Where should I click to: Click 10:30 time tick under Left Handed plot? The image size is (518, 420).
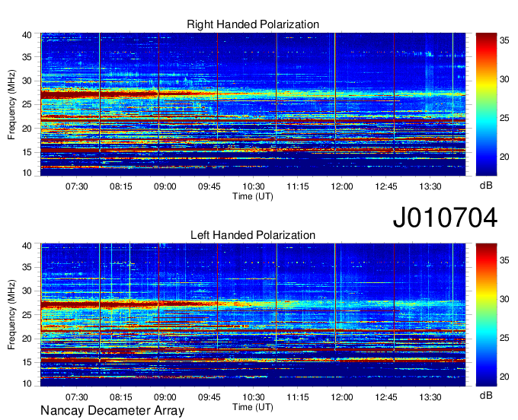[254, 397]
